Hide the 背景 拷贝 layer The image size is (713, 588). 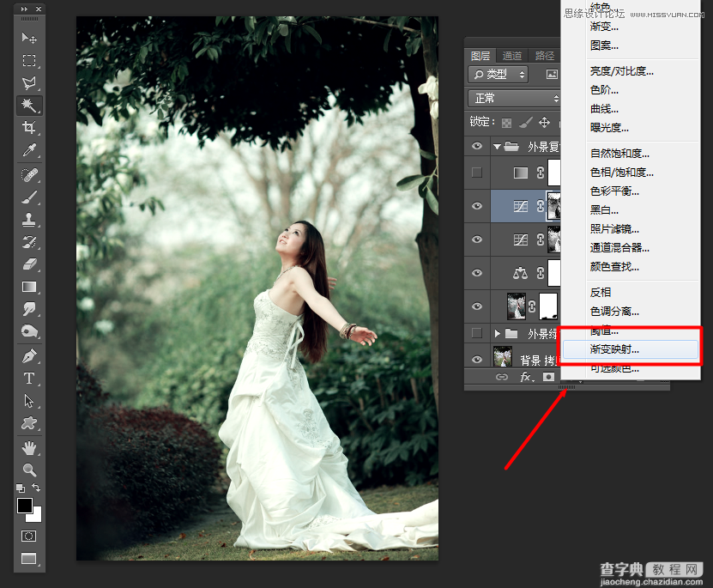[x=476, y=360]
